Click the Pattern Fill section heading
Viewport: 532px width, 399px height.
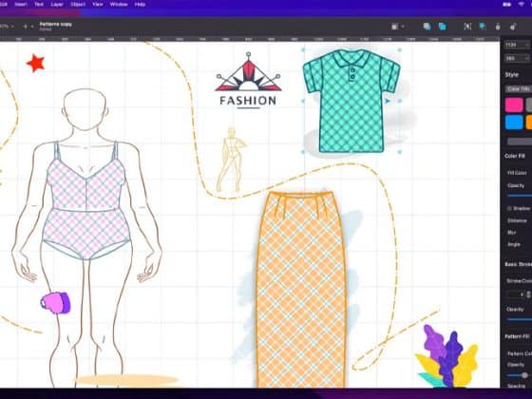(517, 336)
